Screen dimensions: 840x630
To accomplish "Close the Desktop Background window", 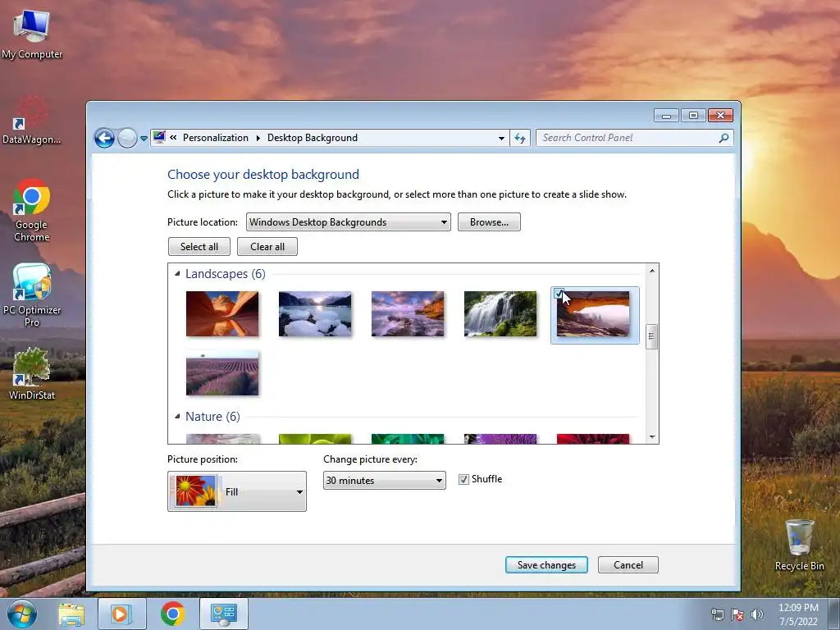I will click(x=720, y=115).
